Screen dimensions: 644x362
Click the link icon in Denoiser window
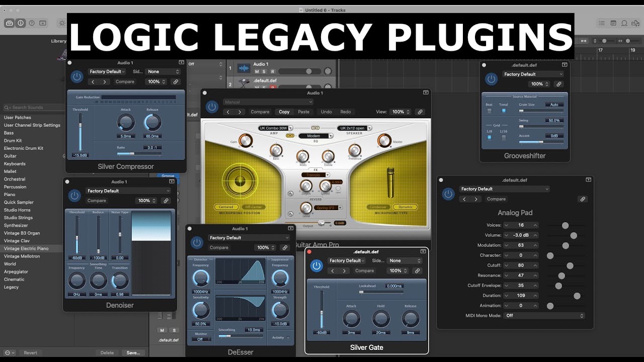tap(166, 201)
